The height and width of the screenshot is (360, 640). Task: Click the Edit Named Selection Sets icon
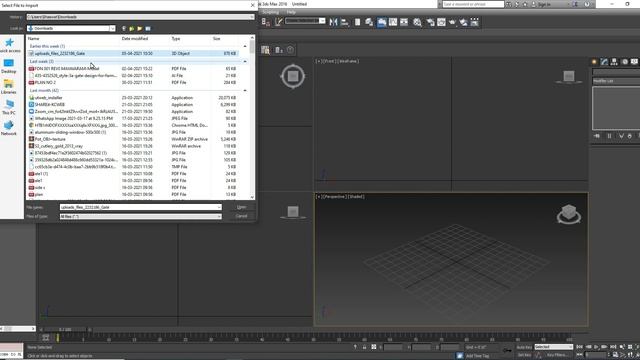coord(279,22)
